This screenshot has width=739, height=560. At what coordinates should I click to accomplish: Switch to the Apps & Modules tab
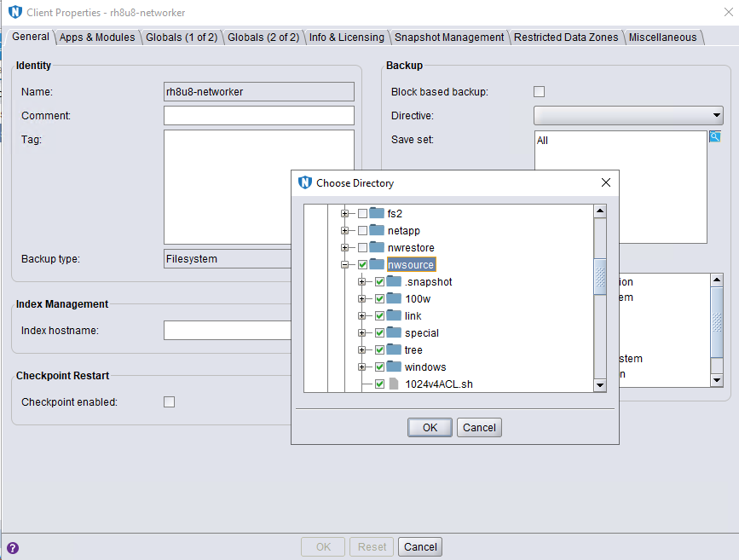[x=97, y=38]
